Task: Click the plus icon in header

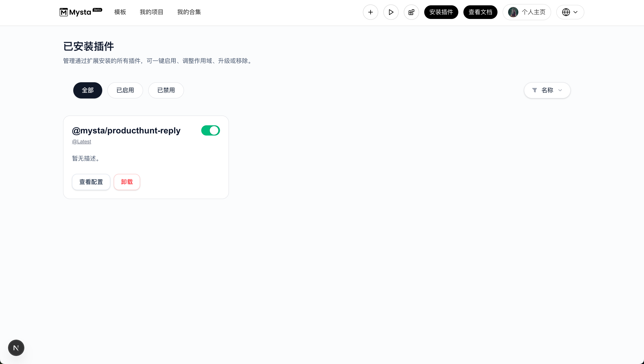Action: pyautogui.click(x=370, y=12)
